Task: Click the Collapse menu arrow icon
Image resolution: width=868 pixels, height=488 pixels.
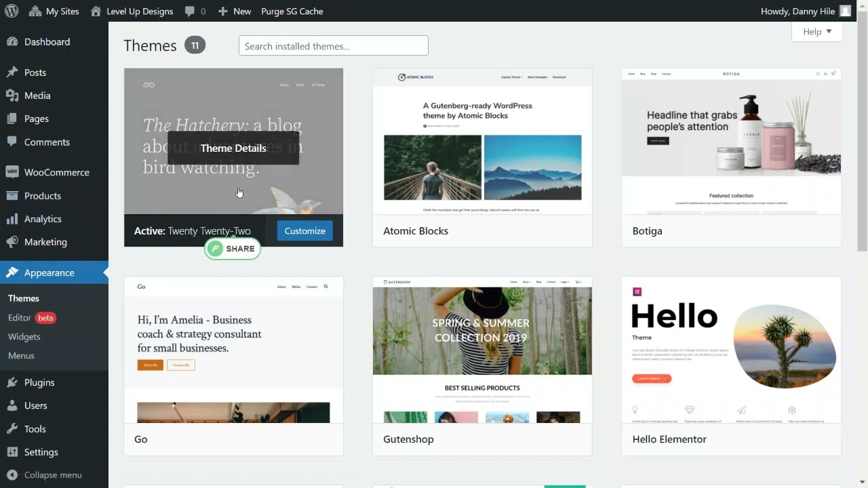Action: point(12,475)
